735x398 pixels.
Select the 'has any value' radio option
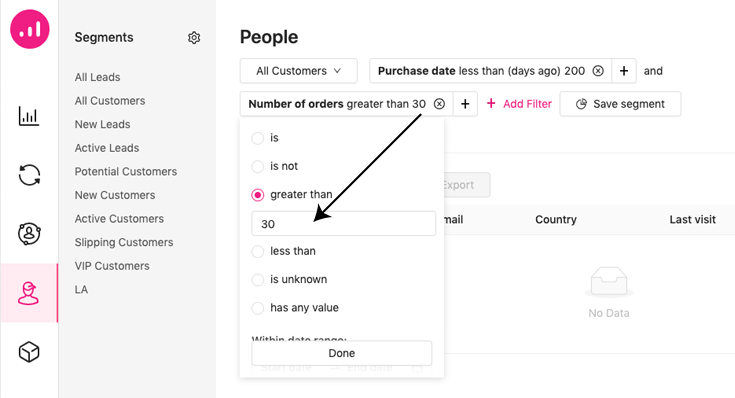tap(257, 308)
